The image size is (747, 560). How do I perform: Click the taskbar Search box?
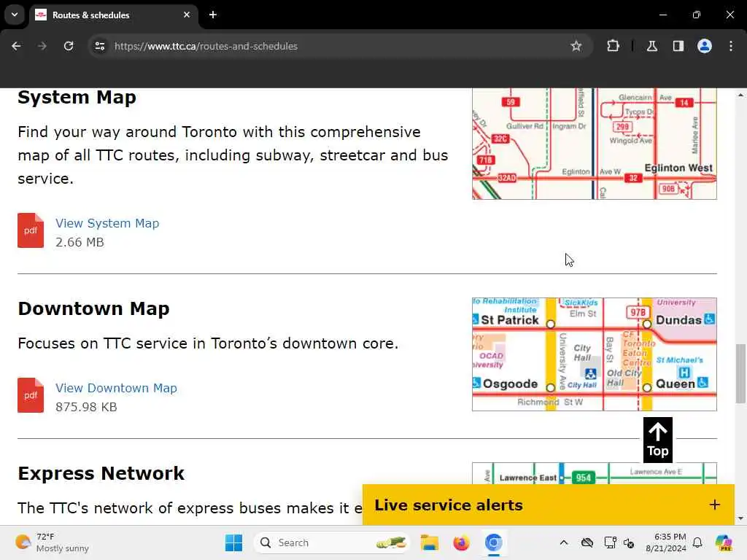click(332, 542)
